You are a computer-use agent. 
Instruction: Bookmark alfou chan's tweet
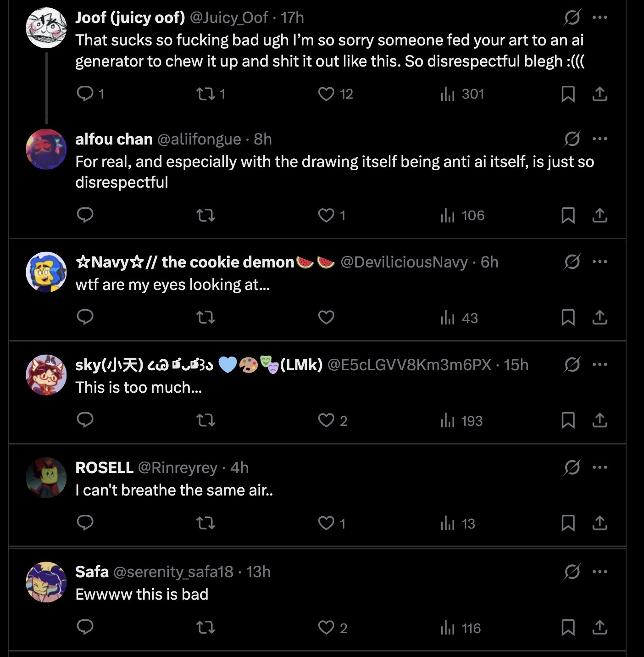(568, 215)
